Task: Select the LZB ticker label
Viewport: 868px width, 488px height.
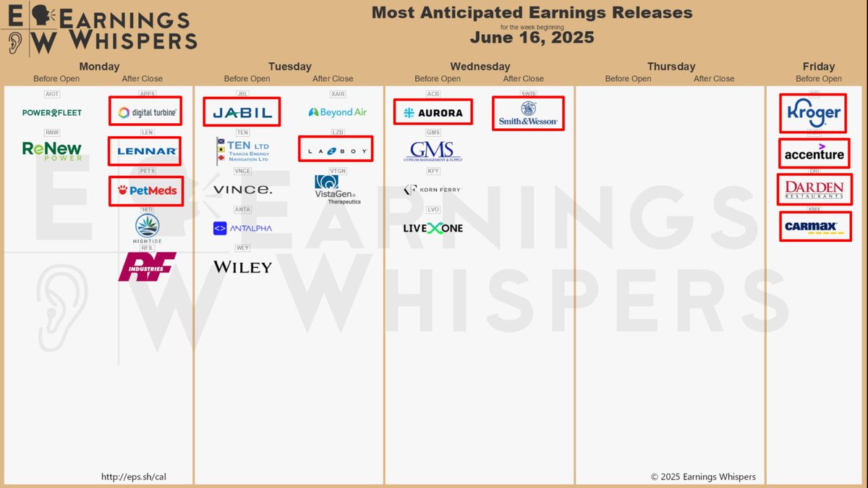Action: (337, 132)
